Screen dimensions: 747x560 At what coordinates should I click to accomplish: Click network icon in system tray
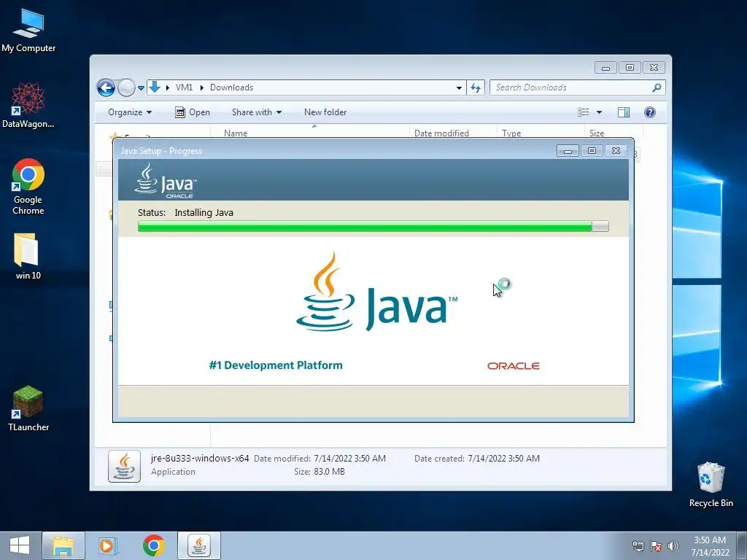[x=638, y=546]
